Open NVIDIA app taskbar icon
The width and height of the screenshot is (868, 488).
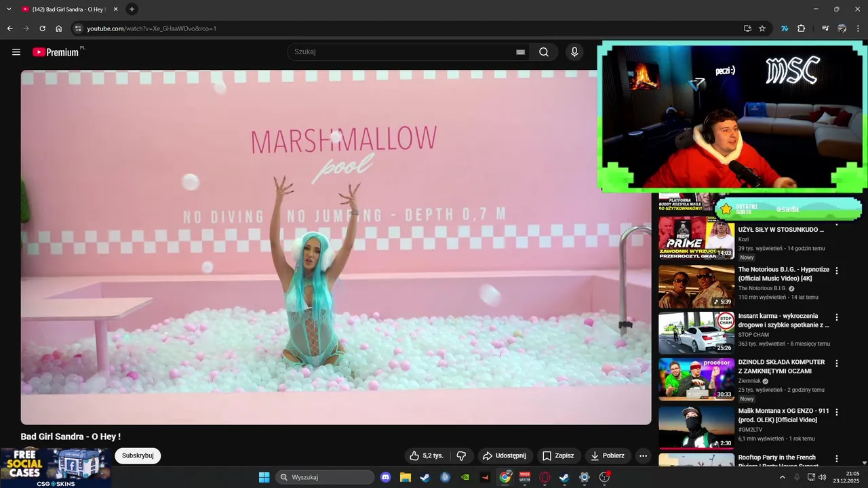coord(465,477)
